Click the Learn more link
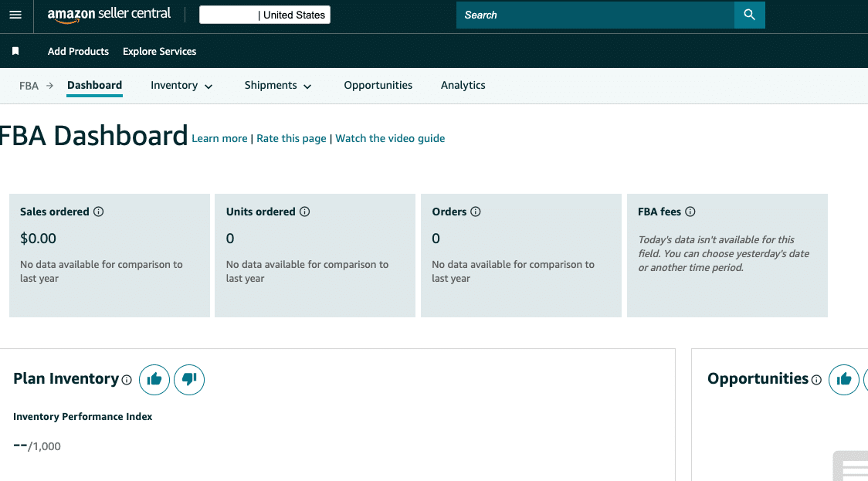868x481 pixels. [x=219, y=139]
